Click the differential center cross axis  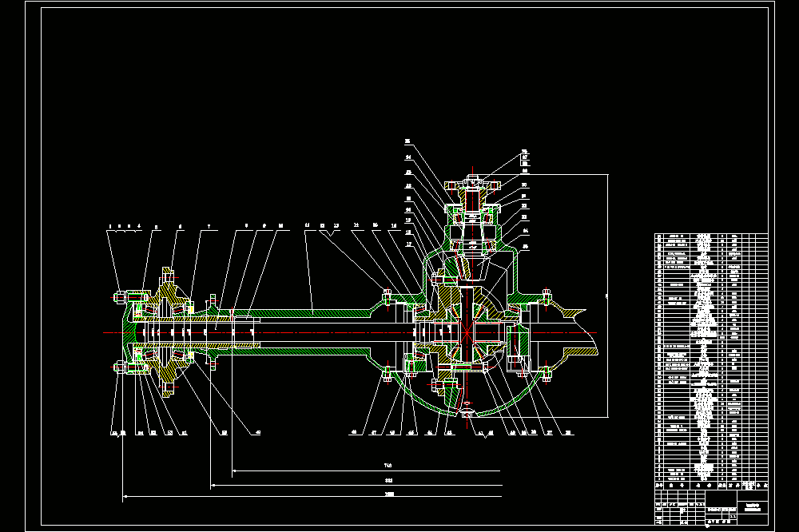click(x=467, y=332)
